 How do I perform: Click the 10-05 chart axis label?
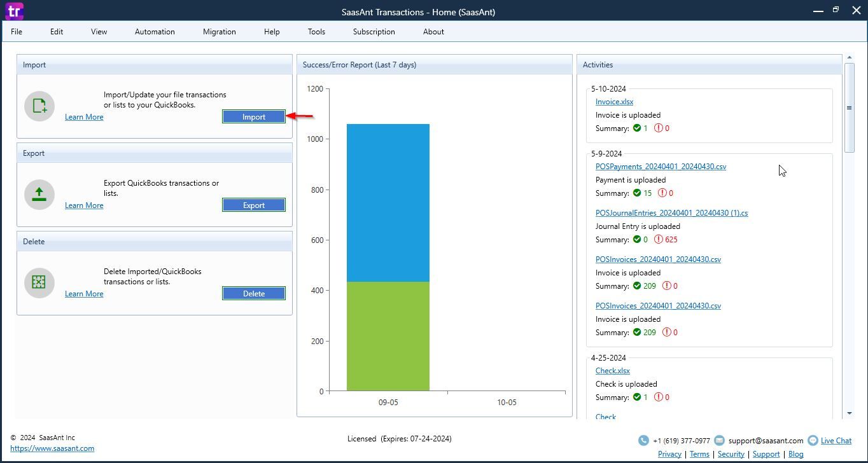click(x=507, y=403)
